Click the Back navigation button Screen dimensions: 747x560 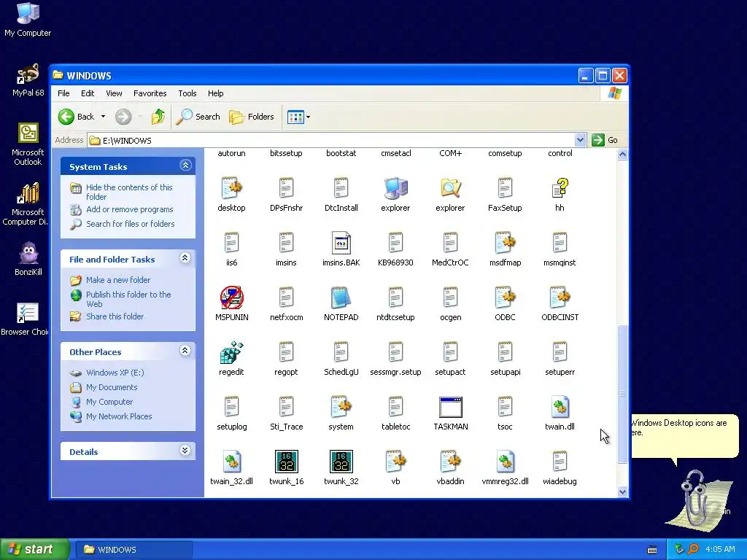point(77,117)
